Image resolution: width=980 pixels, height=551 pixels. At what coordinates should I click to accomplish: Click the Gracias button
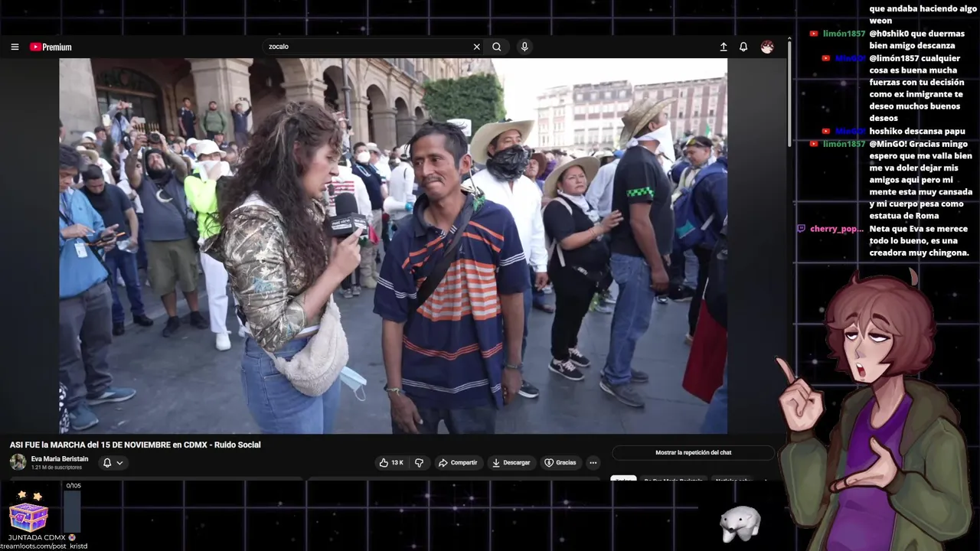(x=560, y=462)
